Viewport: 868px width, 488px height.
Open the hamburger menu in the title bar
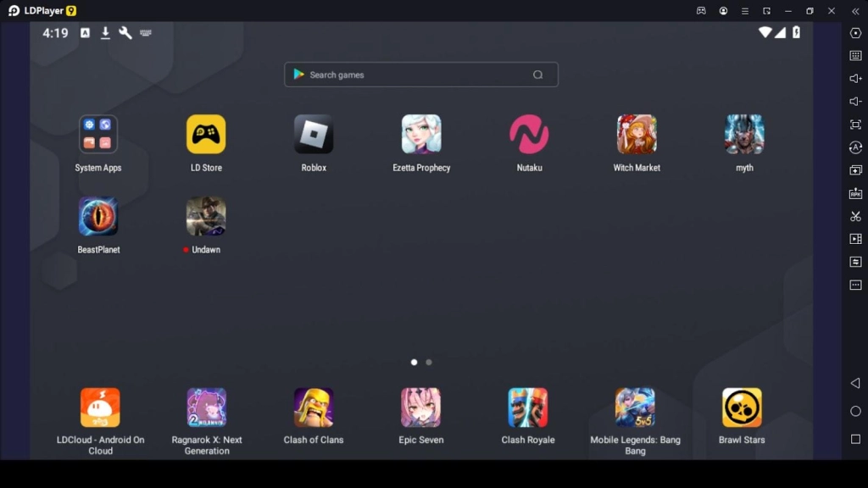click(x=744, y=10)
